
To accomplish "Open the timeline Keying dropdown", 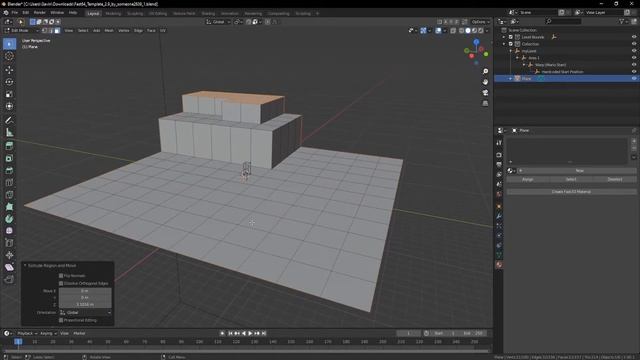I will 48,333.
